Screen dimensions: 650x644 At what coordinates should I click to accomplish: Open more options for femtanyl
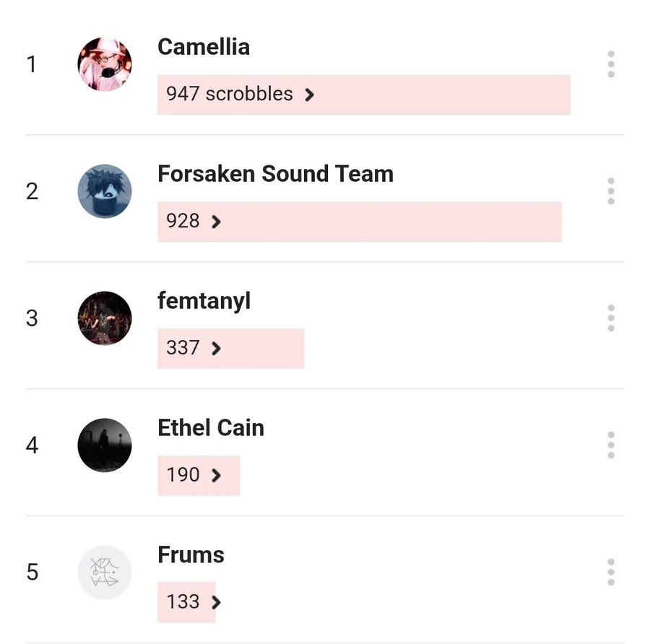pos(610,318)
